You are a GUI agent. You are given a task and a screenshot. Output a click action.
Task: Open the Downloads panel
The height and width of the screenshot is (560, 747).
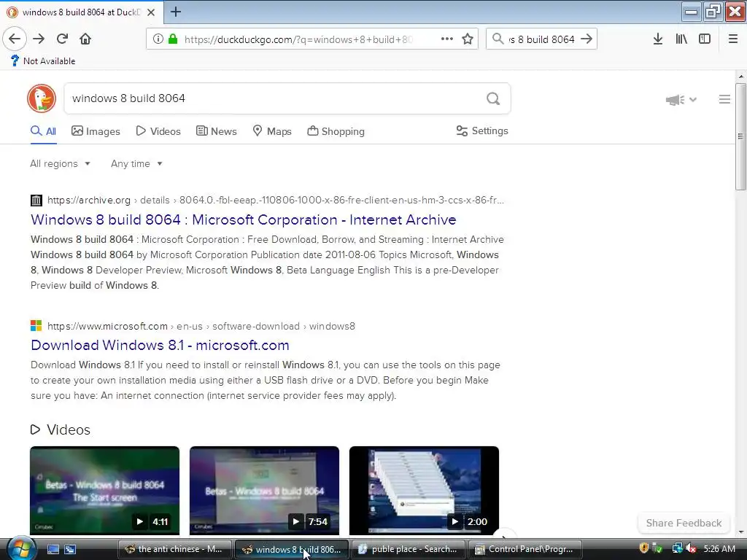[658, 39]
